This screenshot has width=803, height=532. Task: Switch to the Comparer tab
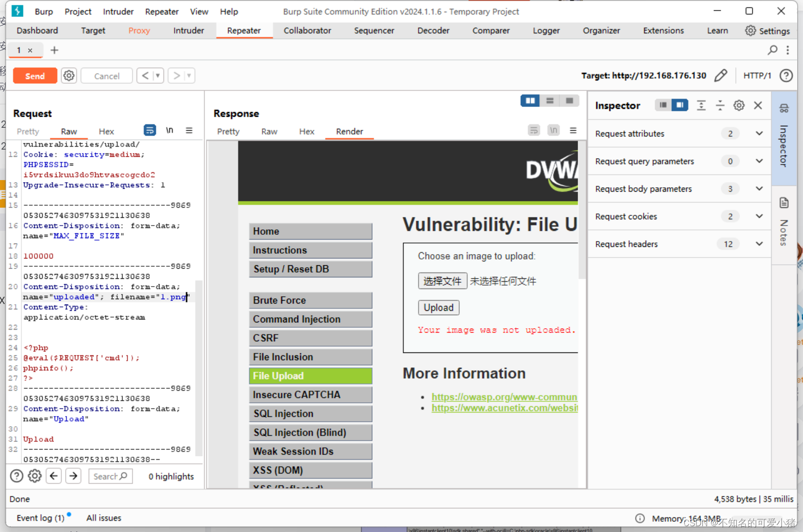(x=491, y=30)
